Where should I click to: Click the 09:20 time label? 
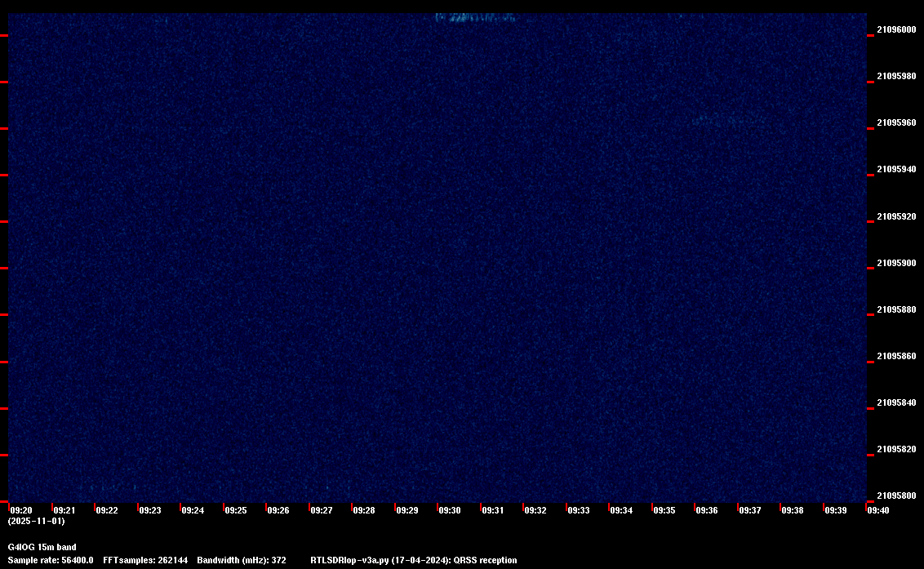point(21,510)
